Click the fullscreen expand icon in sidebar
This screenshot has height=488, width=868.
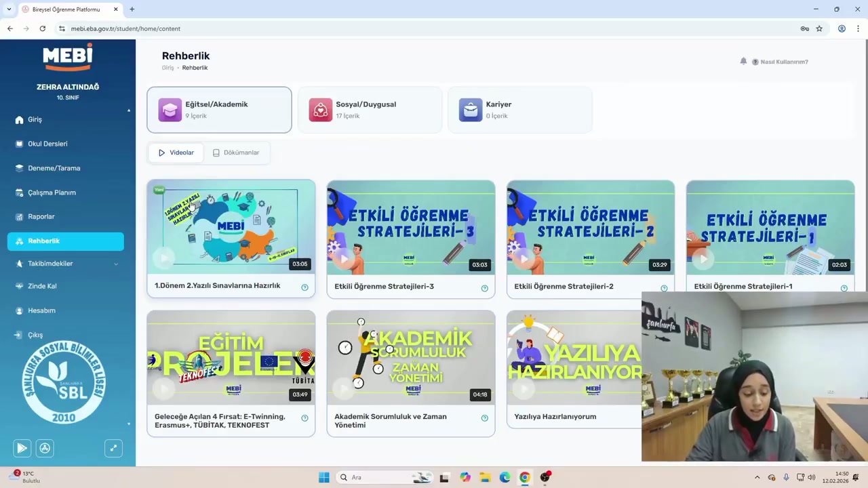(113, 448)
